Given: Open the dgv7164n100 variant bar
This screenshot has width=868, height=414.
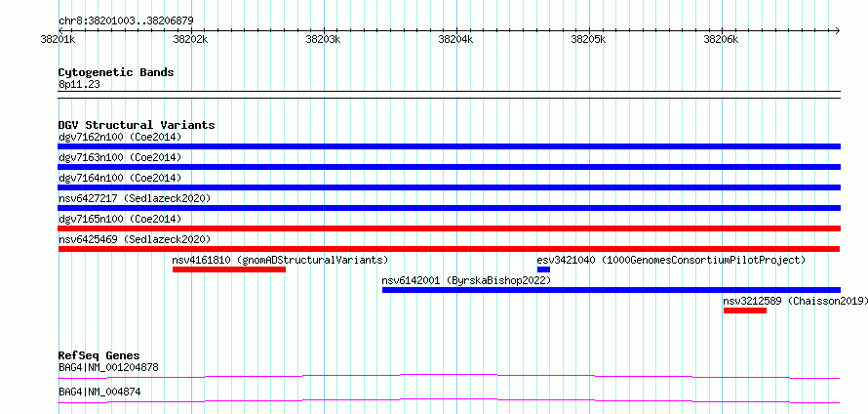Looking at the screenshot, I should tap(449, 187).
